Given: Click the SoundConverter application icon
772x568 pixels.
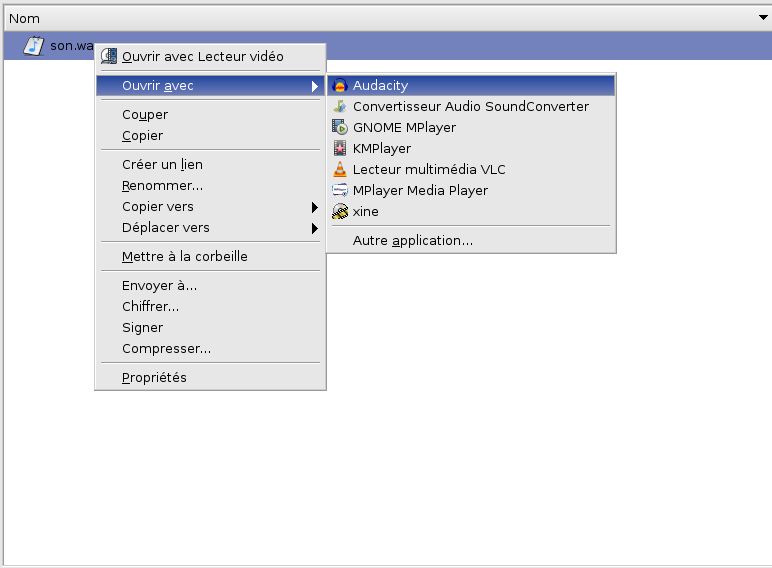Looking at the screenshot, I should click(340, 107).
